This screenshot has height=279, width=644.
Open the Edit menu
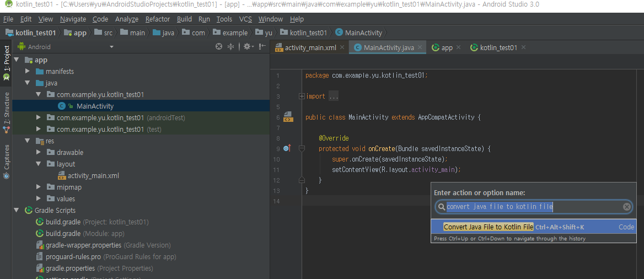click(x=26, y=19)
